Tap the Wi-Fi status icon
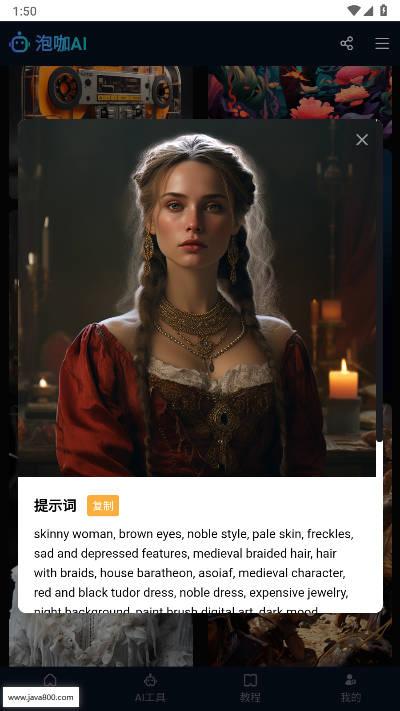The image size is (400, 711). (353, 10)
